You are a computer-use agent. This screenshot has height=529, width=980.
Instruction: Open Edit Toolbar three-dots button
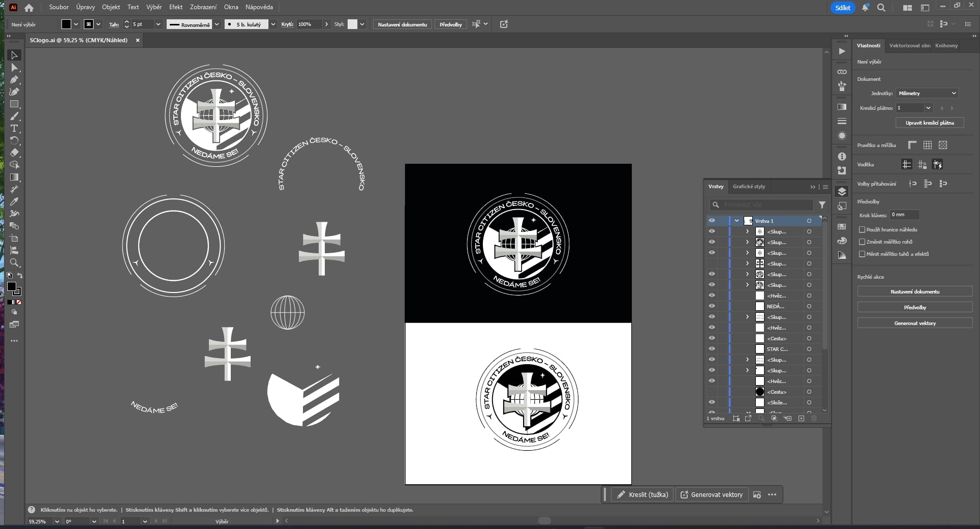pyautogui.click(x=14, y=341)
